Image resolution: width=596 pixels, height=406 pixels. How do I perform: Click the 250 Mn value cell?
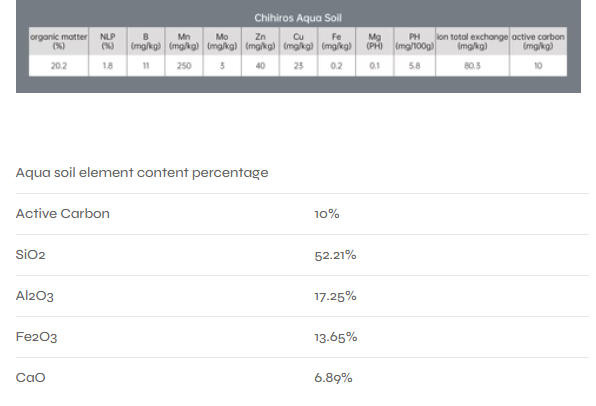pyautogui.click(x=184, y=66)
